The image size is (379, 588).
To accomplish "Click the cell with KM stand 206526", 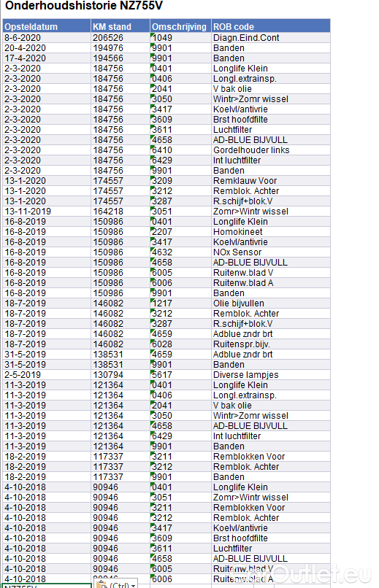I will tap(120, 38).
